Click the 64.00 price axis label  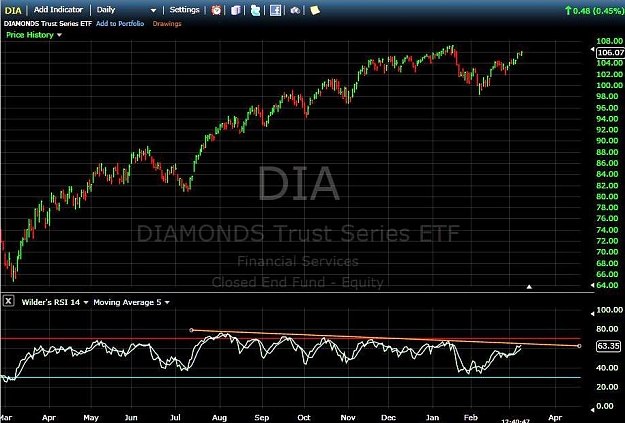coord(609,285)
